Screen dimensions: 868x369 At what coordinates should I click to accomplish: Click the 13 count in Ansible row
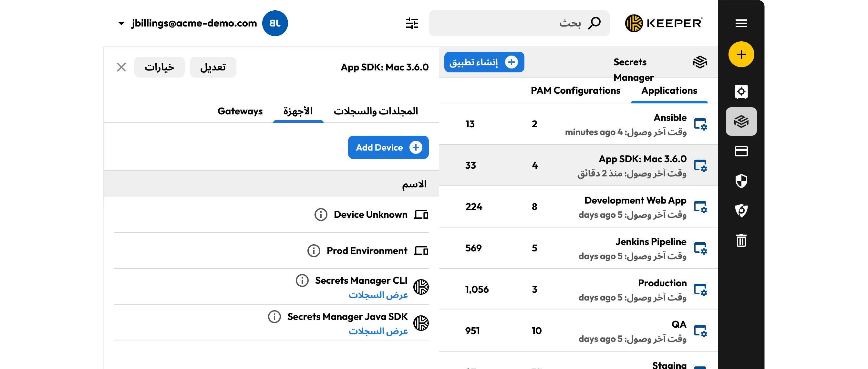470,124
